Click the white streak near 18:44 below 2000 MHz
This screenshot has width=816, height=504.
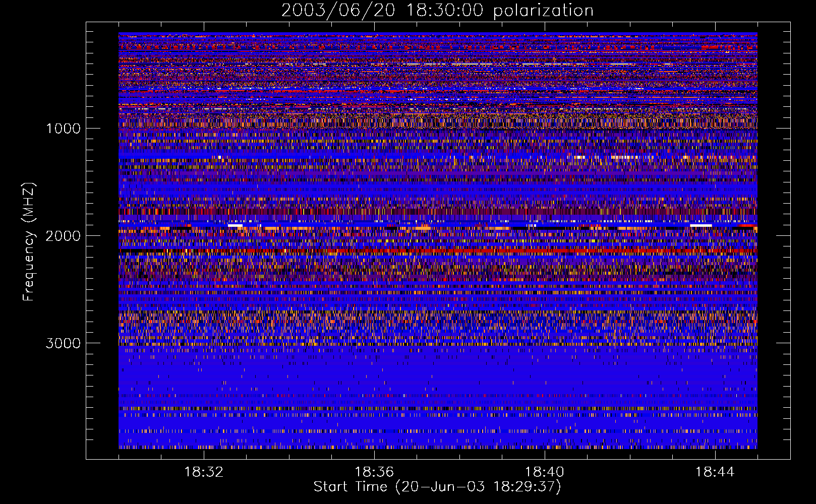(701, 226)
